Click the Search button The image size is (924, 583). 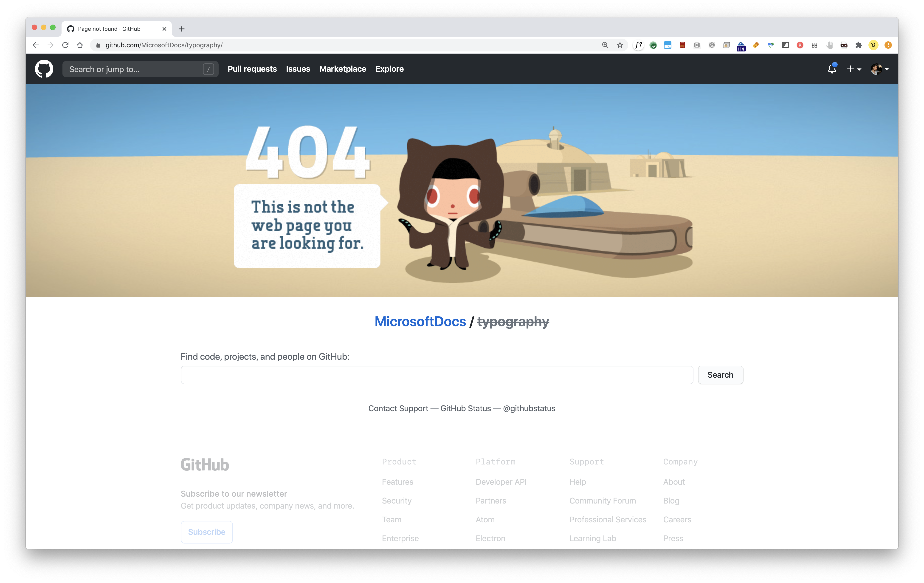coord(720,375)
